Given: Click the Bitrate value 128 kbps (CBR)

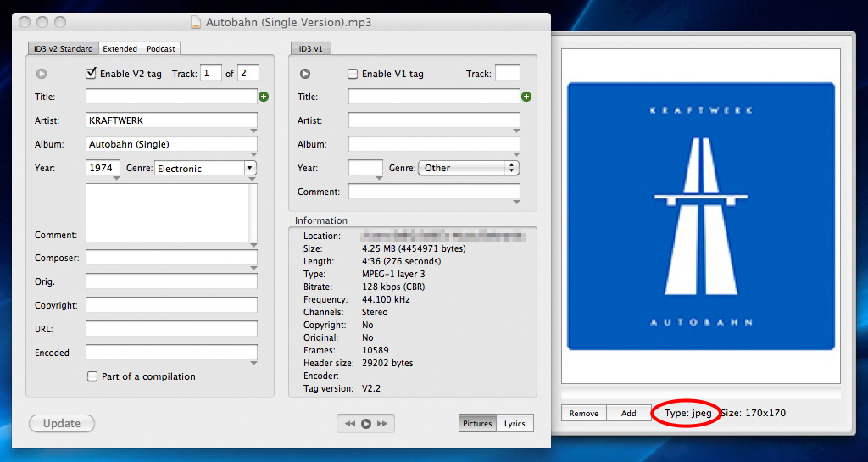Looking at the screenshot, I should pos(393,287).
